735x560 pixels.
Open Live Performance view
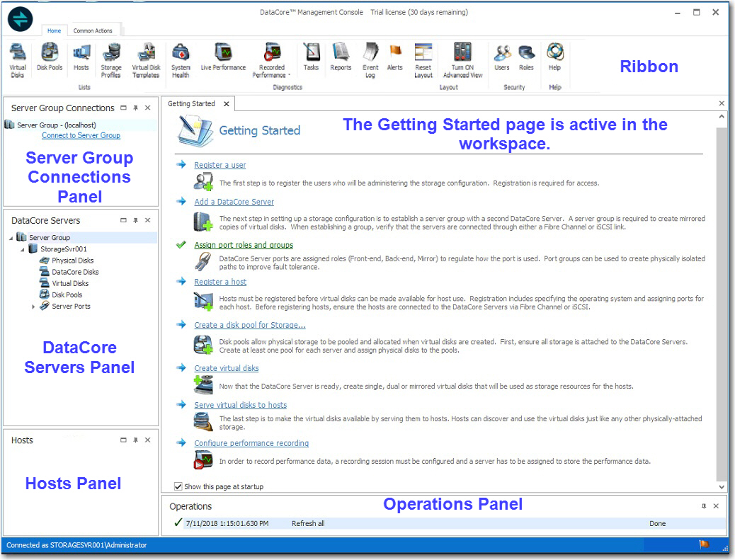click(x=223, y=57)
